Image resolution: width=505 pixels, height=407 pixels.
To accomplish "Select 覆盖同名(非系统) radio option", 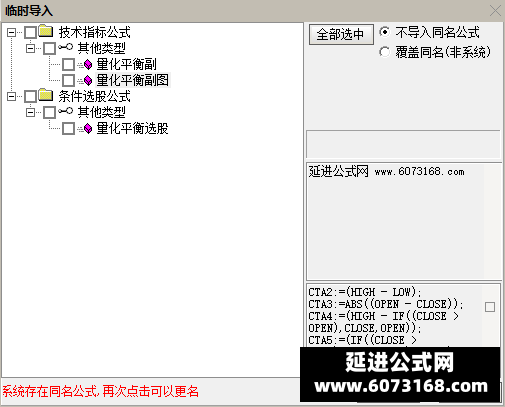I will (x=384, y=52).
